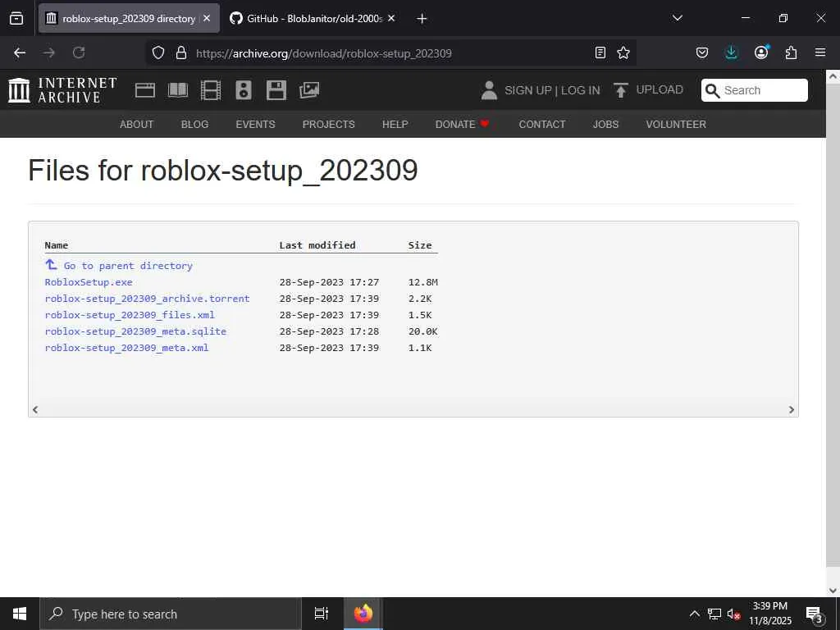This screenshot has height=630, width=840.
Task: Close the roblox-setup_202309 directory tab
Action: (x=207, y=18)
